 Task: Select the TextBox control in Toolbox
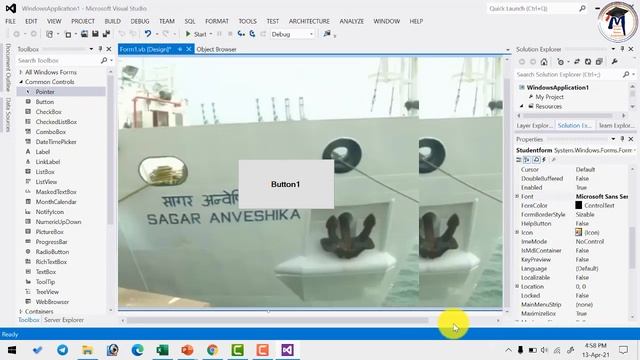point(46,272)
